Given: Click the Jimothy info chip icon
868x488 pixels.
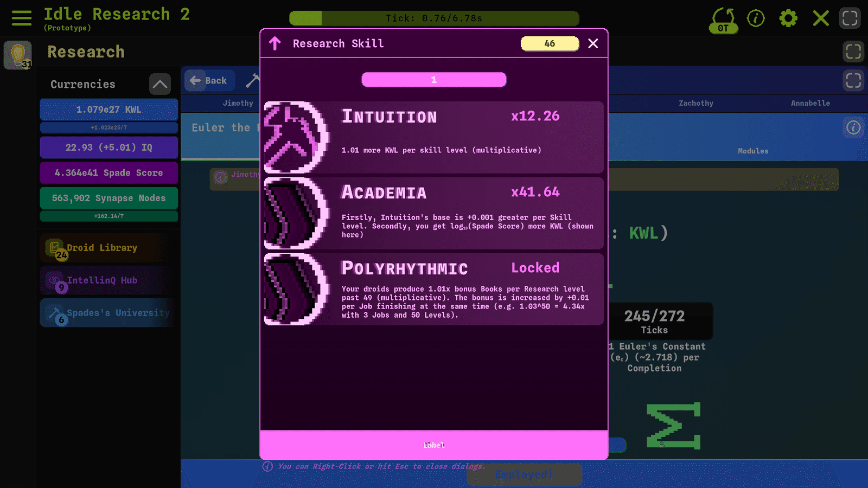Looking at the screenshot, I should (x=220, y=177).
